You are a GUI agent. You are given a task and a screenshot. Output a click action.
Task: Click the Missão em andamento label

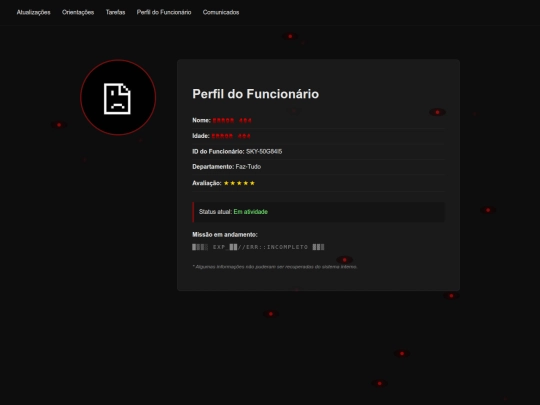(225, 235)
